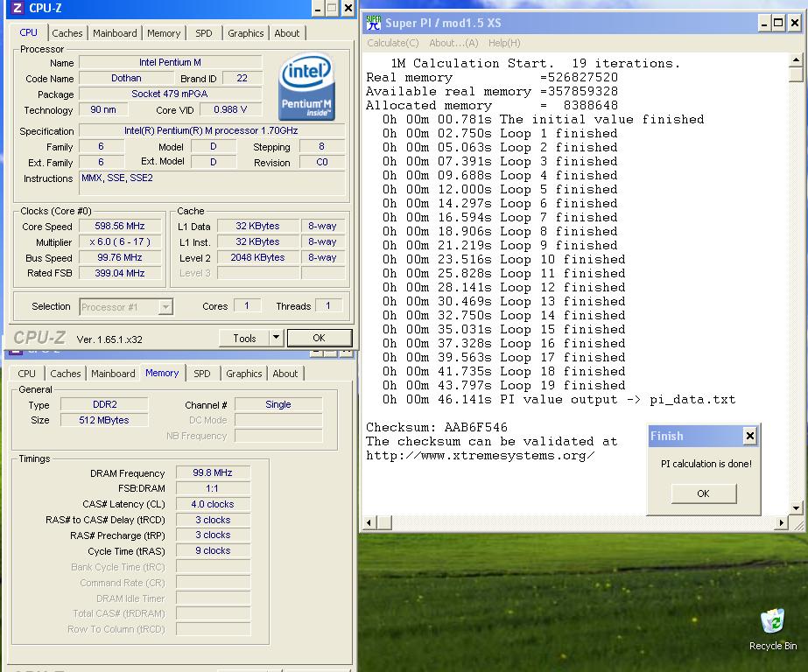
Task: Click the Specification processor 1.70GHz field
Action: point(212,130)
